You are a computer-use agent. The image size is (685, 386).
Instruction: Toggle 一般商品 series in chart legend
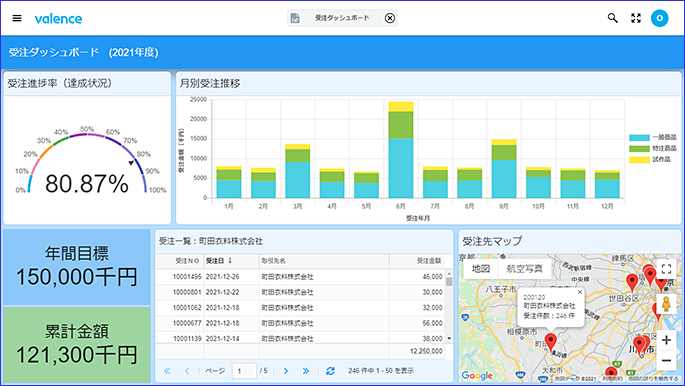coord(653,138)
